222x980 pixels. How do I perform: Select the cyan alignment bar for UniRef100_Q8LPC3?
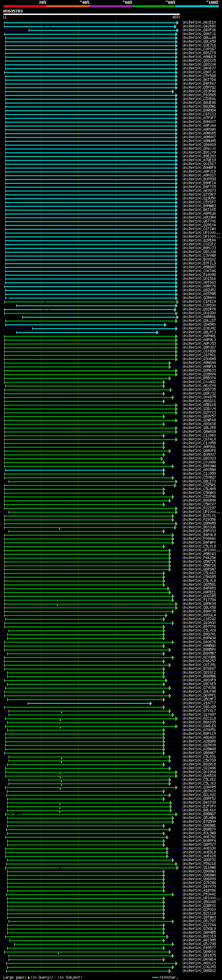pyautogui.click(x=87, y=332)
